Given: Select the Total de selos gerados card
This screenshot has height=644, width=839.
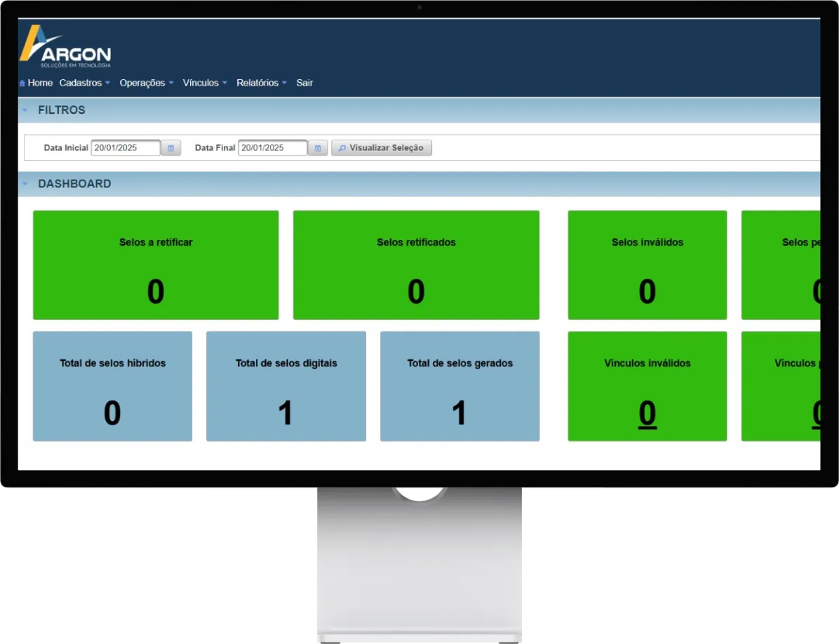Looking at the screenshot, I should point(459,386).
